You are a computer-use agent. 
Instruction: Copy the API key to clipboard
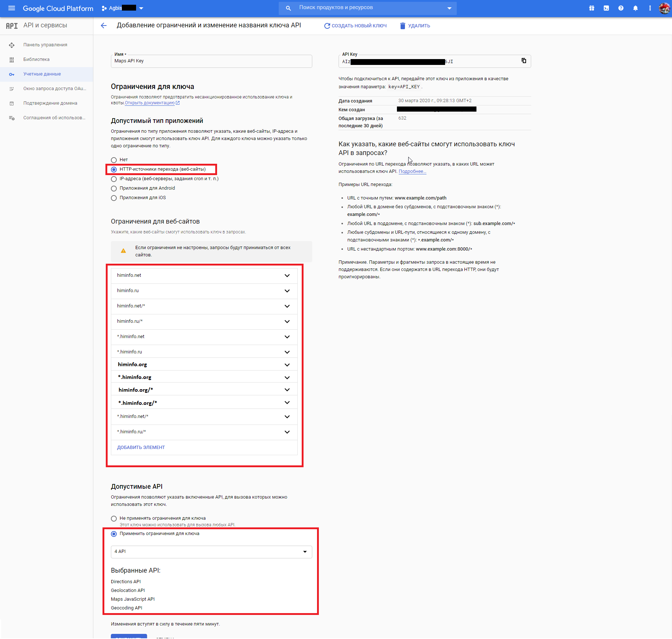click(524, 61)
